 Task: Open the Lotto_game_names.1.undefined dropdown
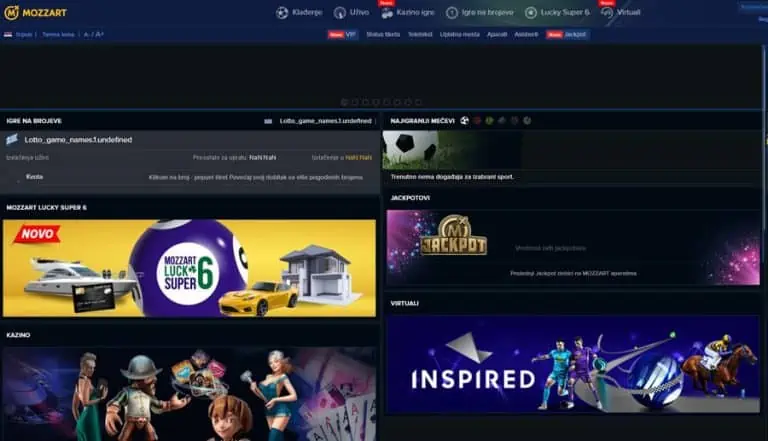click(326, 121)
